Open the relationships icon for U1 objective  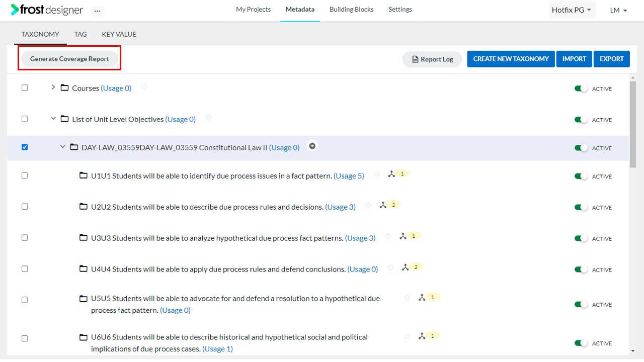392,173
